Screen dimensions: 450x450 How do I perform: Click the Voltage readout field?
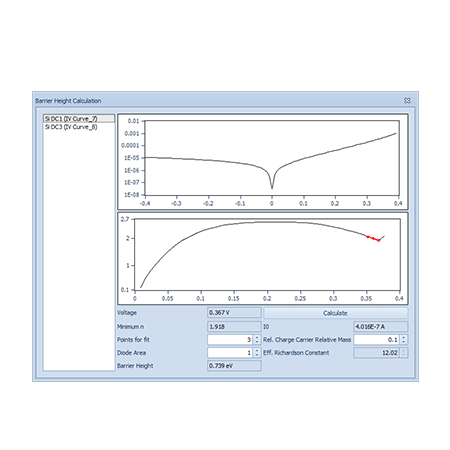tap(234, 313)
